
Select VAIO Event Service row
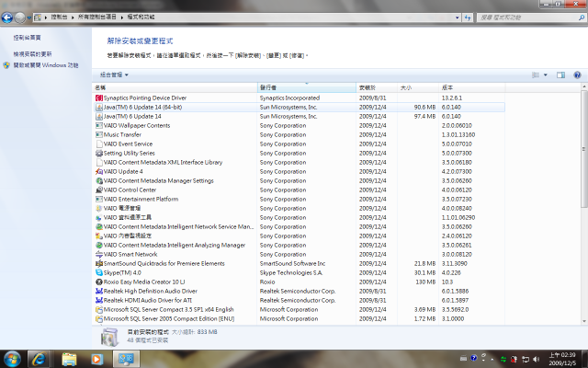(x=300, y=144)
